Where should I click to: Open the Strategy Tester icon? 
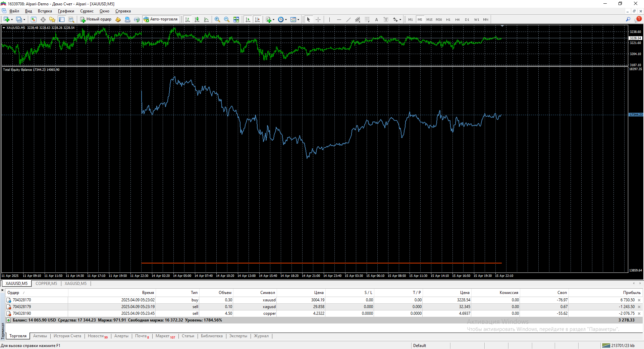(x=71, y=19)
